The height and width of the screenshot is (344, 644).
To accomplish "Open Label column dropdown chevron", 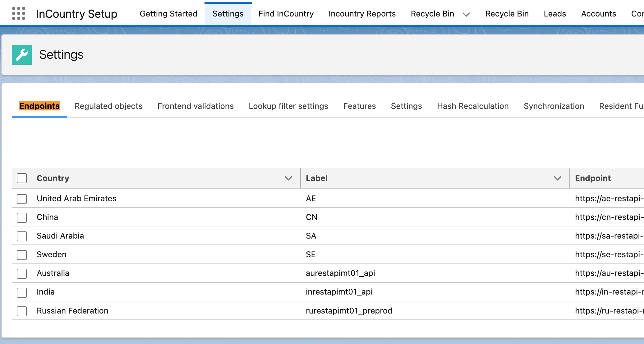I will [x=557, y=178].
